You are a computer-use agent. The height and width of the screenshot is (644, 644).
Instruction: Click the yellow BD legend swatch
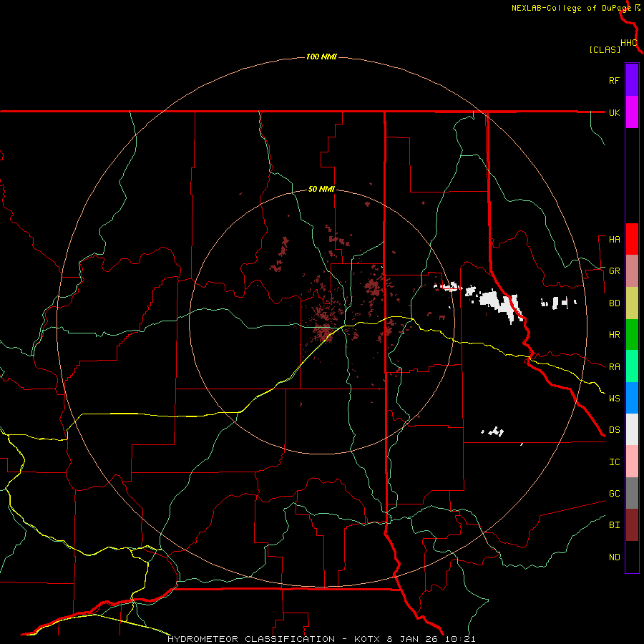click(x=632, y=303)
